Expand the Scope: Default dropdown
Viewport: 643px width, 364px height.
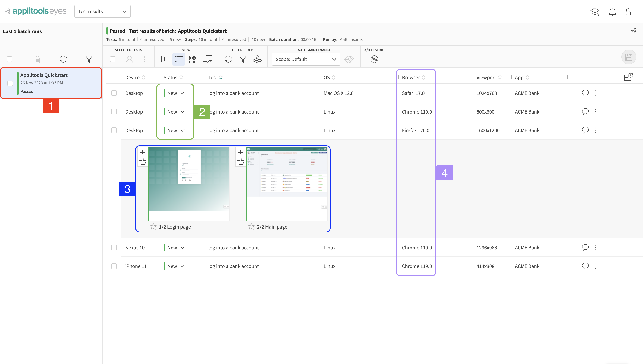point(305,59)
